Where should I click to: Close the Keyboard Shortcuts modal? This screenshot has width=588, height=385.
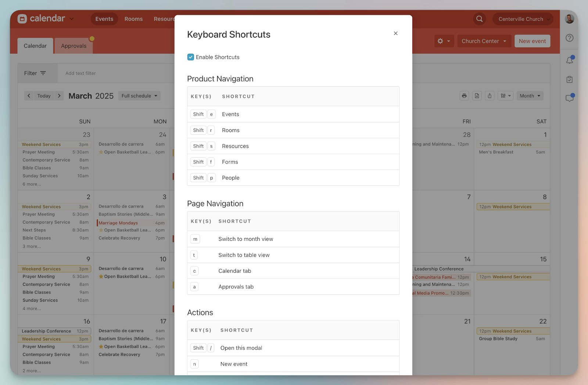pos(395,33)
